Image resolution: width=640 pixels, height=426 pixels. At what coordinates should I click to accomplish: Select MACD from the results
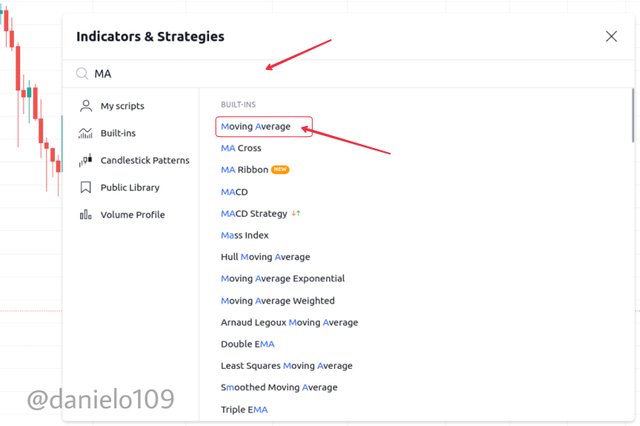click(x=234, y=192)
